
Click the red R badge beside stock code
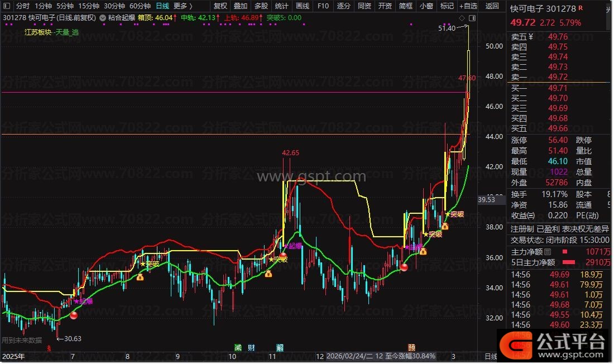click(582, 9)
